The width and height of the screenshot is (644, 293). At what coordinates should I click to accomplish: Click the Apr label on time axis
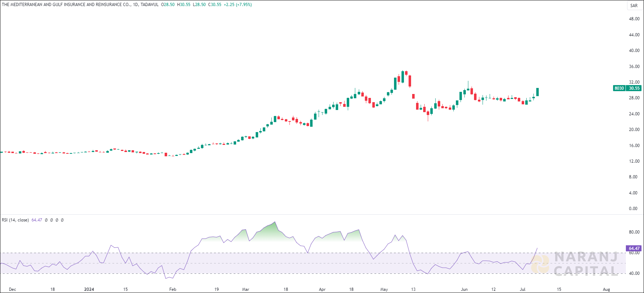322,289
